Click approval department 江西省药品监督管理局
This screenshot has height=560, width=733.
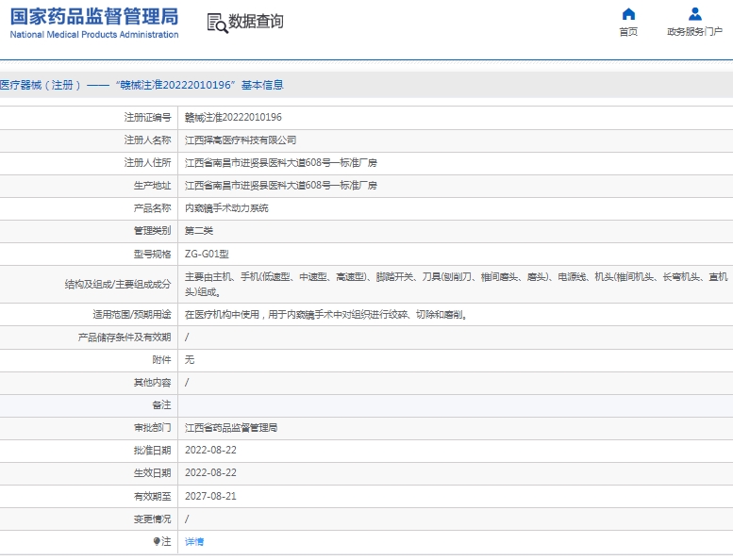tap(231, 428)
